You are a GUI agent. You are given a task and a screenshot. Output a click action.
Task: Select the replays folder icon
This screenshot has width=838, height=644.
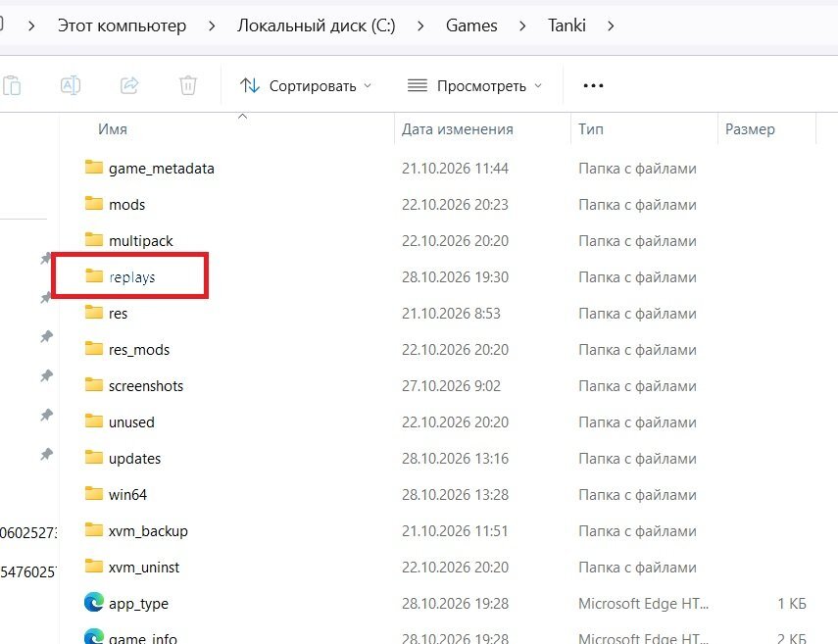94,276
